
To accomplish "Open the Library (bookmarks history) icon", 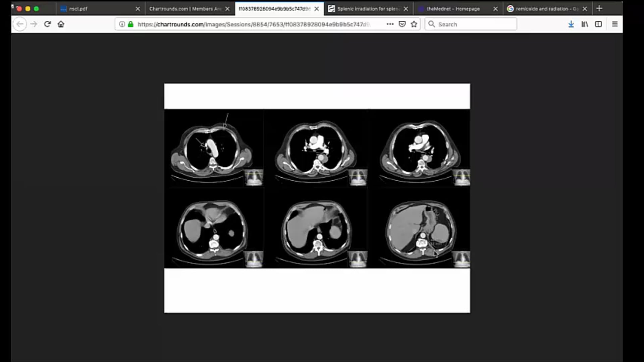I will click(x=585, y=24).
